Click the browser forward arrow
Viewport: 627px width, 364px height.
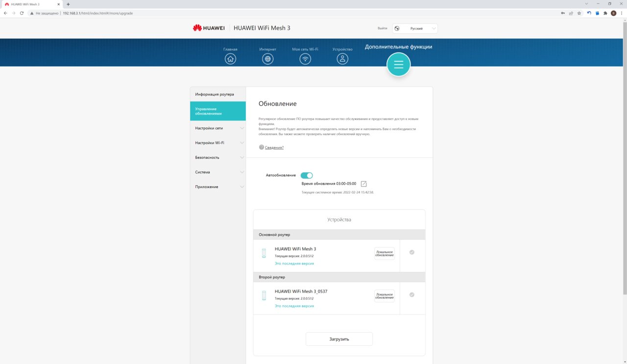tap(13, 13)
